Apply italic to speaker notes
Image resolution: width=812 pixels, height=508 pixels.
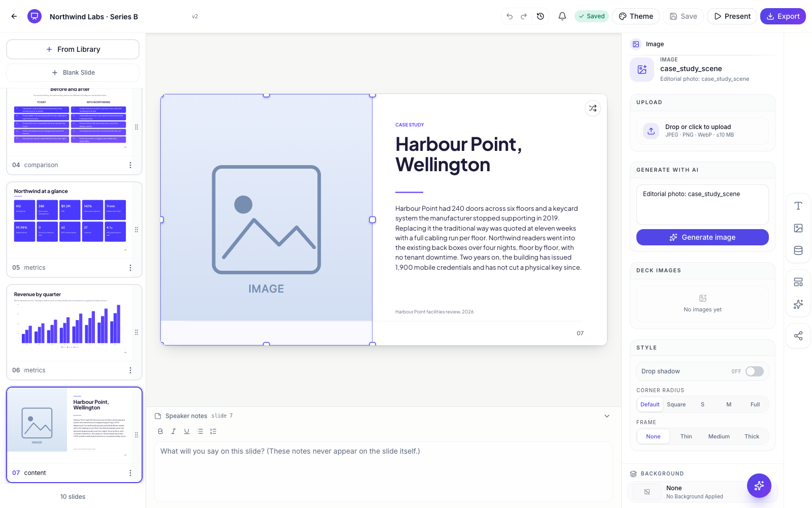click(174, 431)
